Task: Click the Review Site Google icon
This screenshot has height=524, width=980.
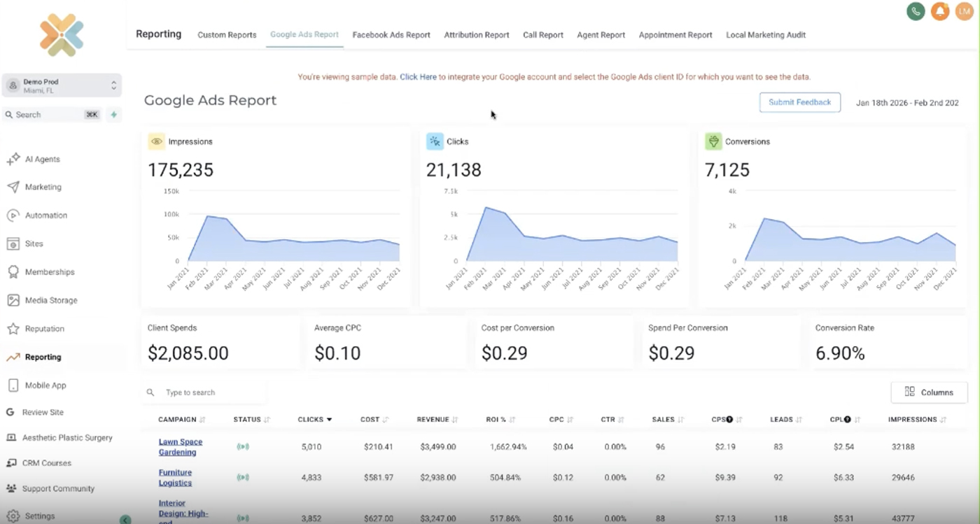Action: (10, 412)
